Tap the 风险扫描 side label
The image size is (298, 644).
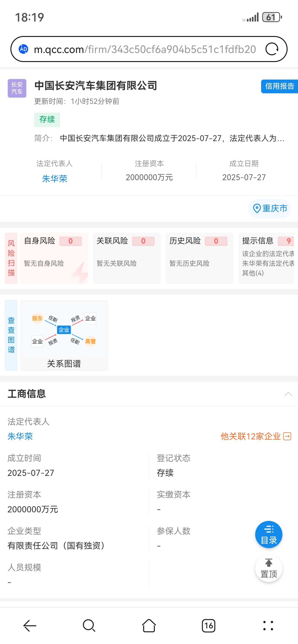pos(11,258)
